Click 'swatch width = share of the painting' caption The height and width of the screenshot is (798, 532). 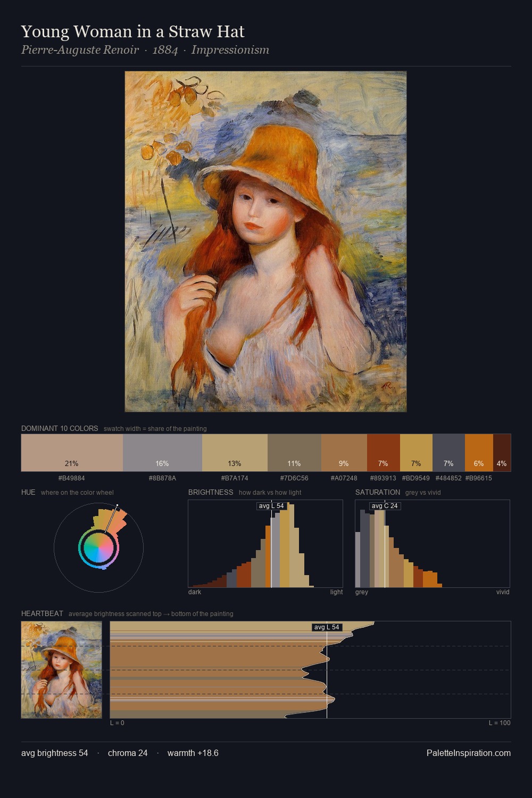[155, 429]
